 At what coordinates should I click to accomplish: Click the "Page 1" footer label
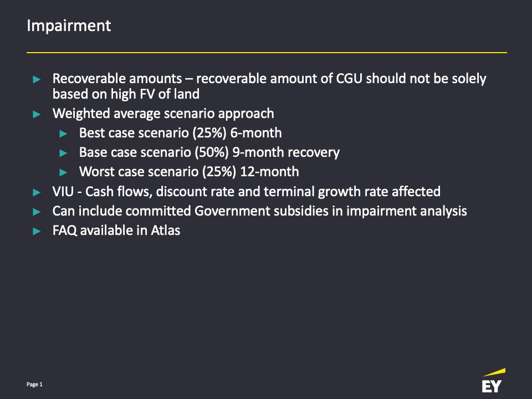pyautogui.click(x=34, y=384)
